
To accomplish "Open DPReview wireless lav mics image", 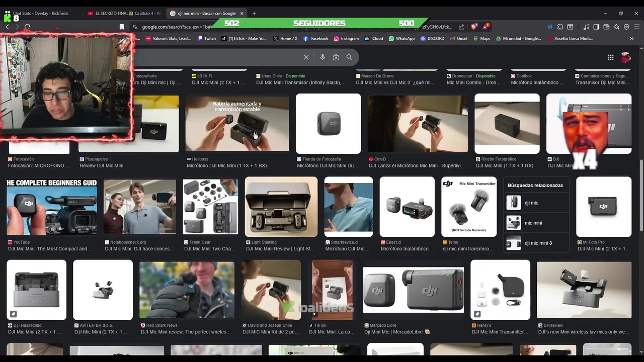I will tap(584, 290).
